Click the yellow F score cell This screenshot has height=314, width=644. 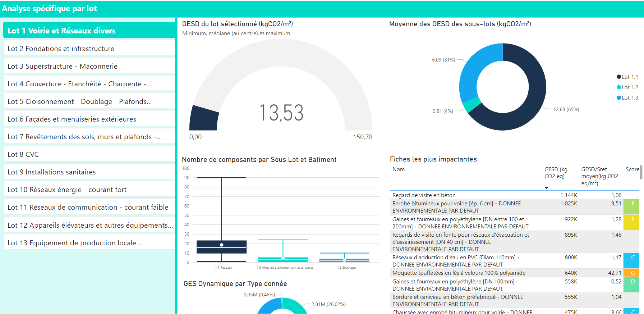coord(631,223)
